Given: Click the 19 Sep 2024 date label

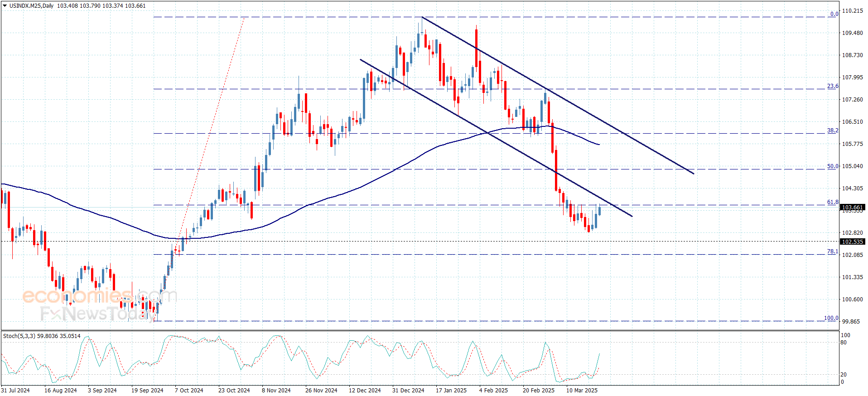Looking at the screenshot, I should 147,391.
